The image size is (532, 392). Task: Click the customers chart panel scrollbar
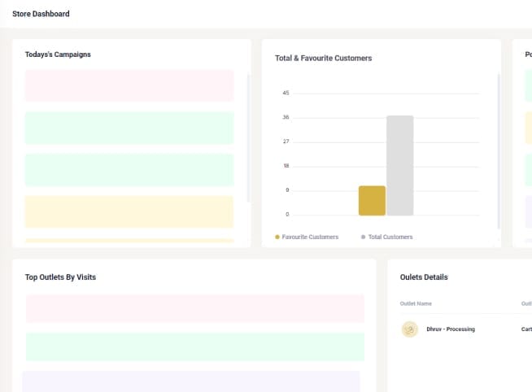pos(499,151)
